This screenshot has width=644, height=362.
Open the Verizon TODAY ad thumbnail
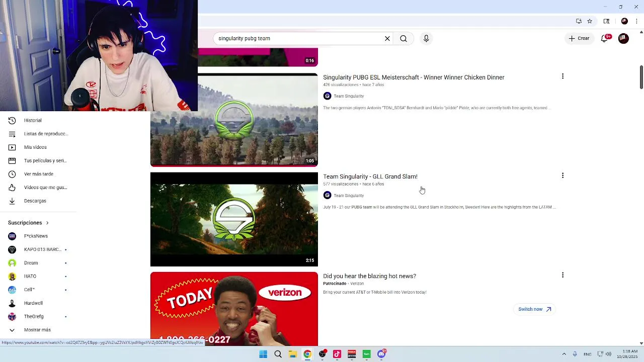234,309
